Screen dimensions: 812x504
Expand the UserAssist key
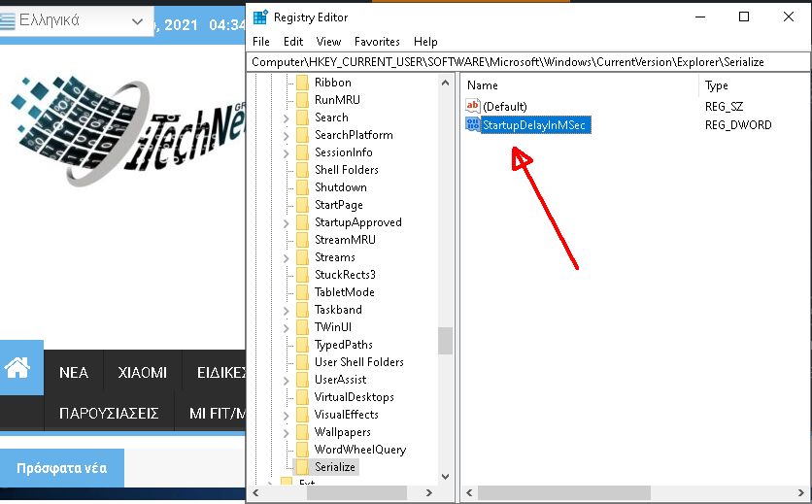[x=287, y=381]
